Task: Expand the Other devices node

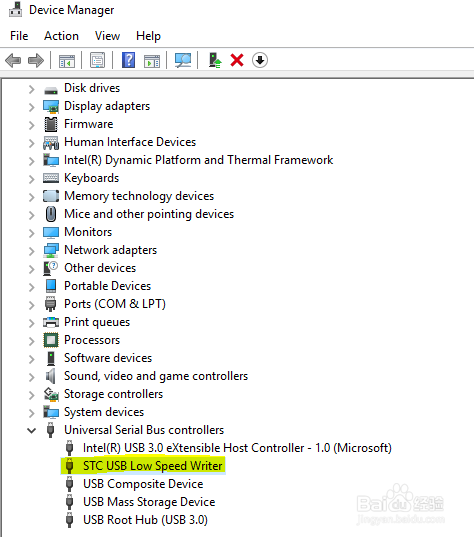Action: tap(32, 269)
